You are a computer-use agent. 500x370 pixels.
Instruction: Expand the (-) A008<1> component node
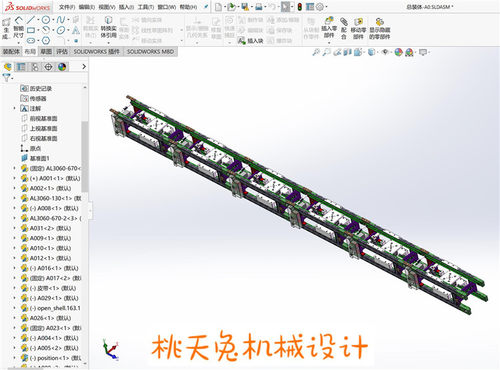14,208
